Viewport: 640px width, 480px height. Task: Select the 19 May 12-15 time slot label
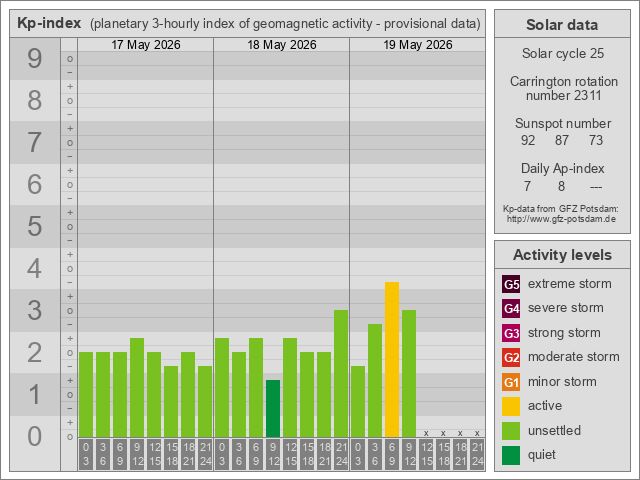pos(426,454)
